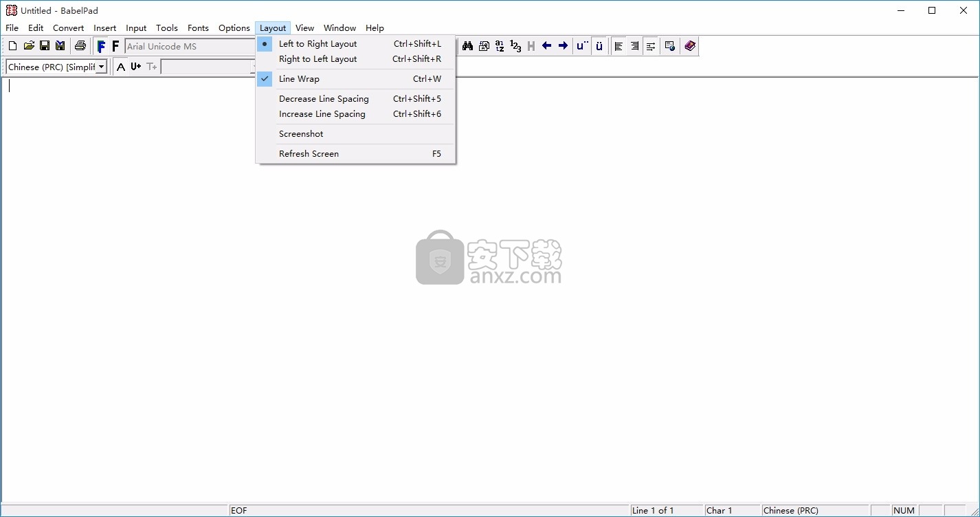Click the Arial Unicode MS font box
Screen dimensions: 980x517
tap(190, 46)
